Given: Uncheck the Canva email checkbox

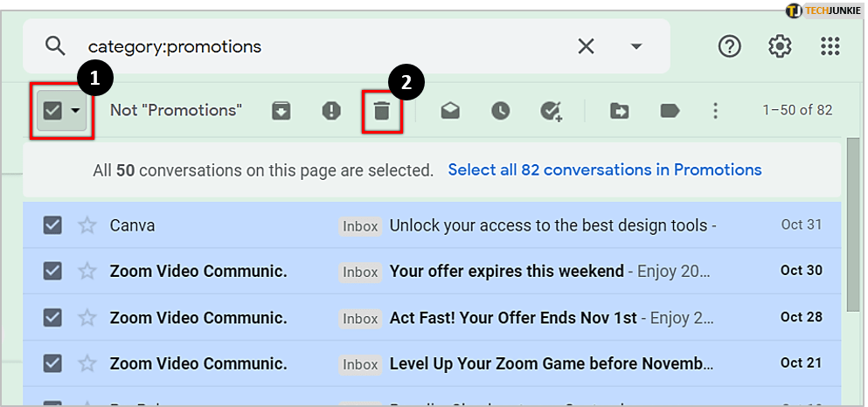Looking at the screenshot, I should pyautogui.click(x=52, y=225).
